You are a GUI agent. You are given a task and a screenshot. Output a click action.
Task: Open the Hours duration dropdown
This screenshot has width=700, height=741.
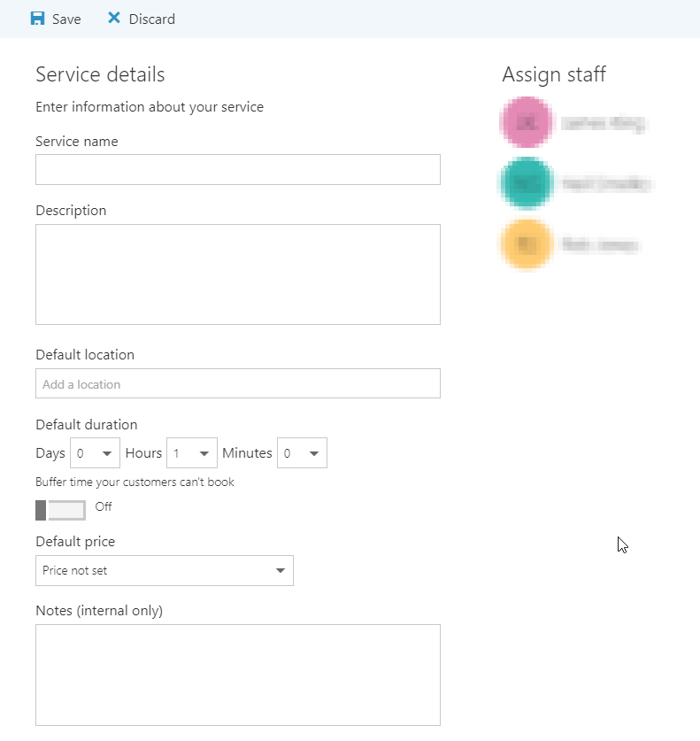click(192, 453)
